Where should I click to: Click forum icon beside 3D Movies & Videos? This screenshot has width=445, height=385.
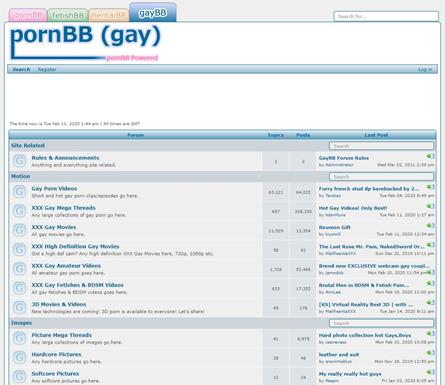20,308
